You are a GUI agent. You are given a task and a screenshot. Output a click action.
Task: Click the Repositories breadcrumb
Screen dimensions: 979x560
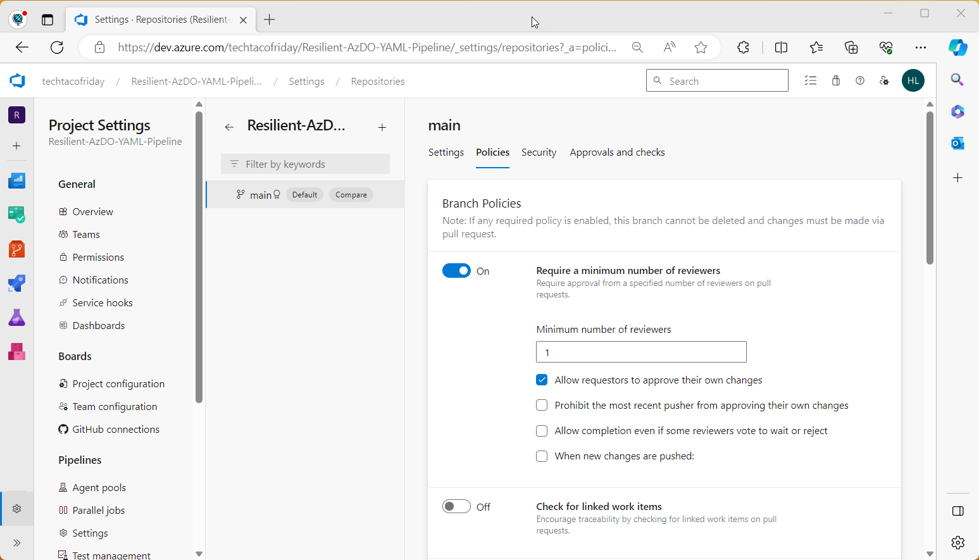point(378,82)
